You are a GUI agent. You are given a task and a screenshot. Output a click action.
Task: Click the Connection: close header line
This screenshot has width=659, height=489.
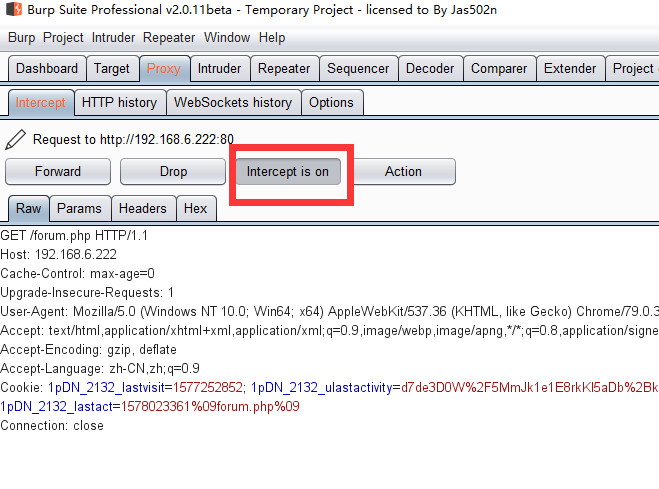52,426
